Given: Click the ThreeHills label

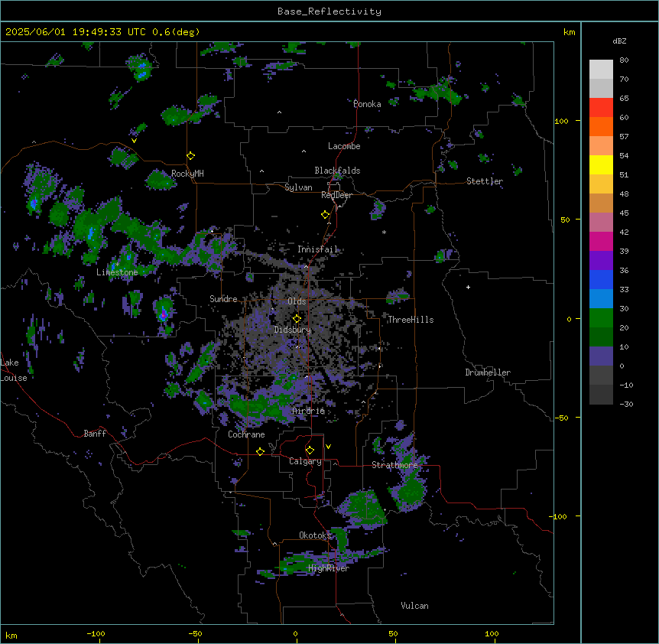Looking at the screenshot, I should [x=411, y=320].
